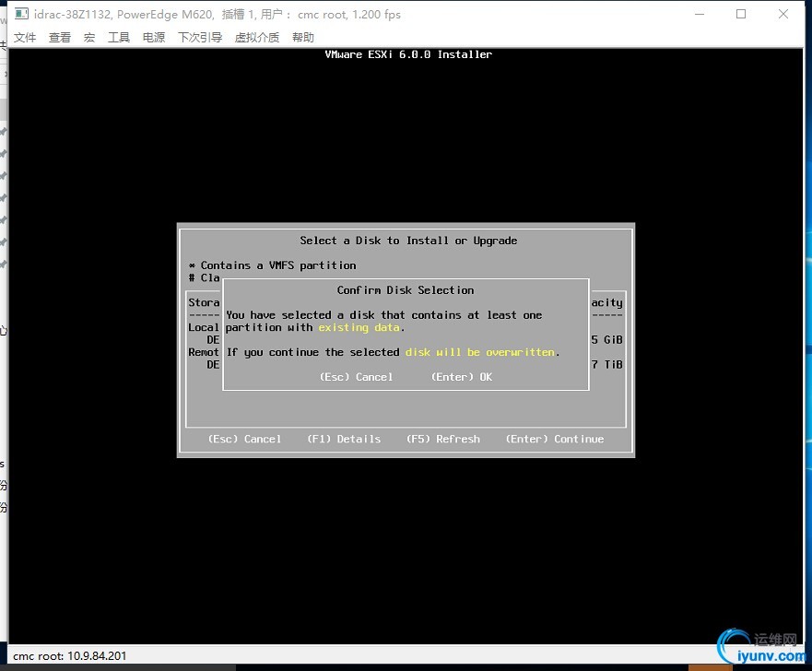812x671 pixels.
Task: Click 'Confirm Disk Selection' dialog title
Action: pos(406,290)
